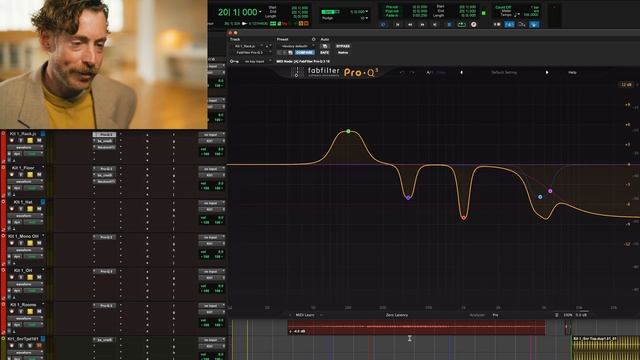Screen dimensions: 640x360
Task: Click MIDI Learn in the bottom bar
Action: click(305, 315)
